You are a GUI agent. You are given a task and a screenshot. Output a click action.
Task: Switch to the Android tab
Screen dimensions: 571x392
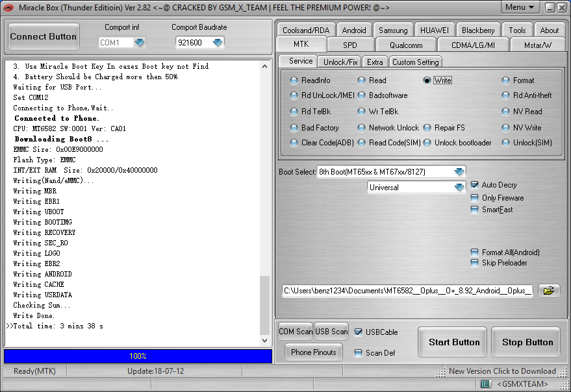[354, 31]
